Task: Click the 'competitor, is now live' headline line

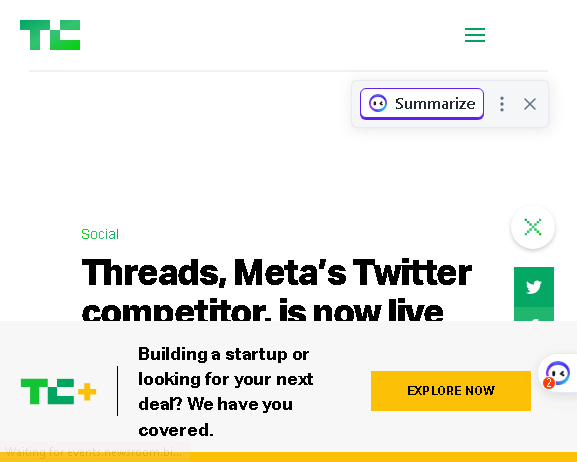Action: pos(262,310)
